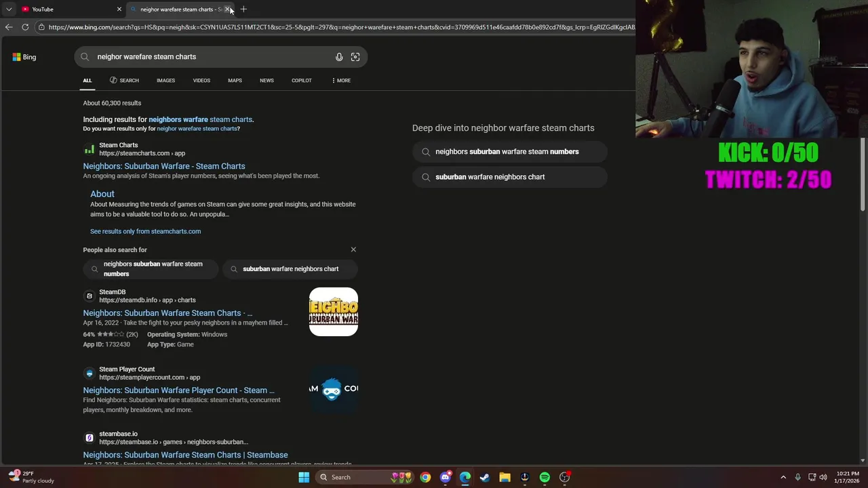Search only for neighor warefare steam charts
The width and height of the screenshot is (868, 488).
click(197, 129)
